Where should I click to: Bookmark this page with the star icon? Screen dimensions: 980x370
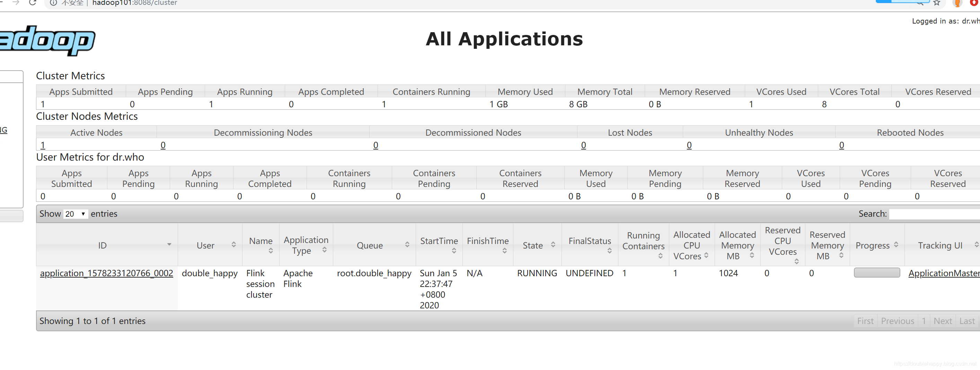[x=936, y=3]
